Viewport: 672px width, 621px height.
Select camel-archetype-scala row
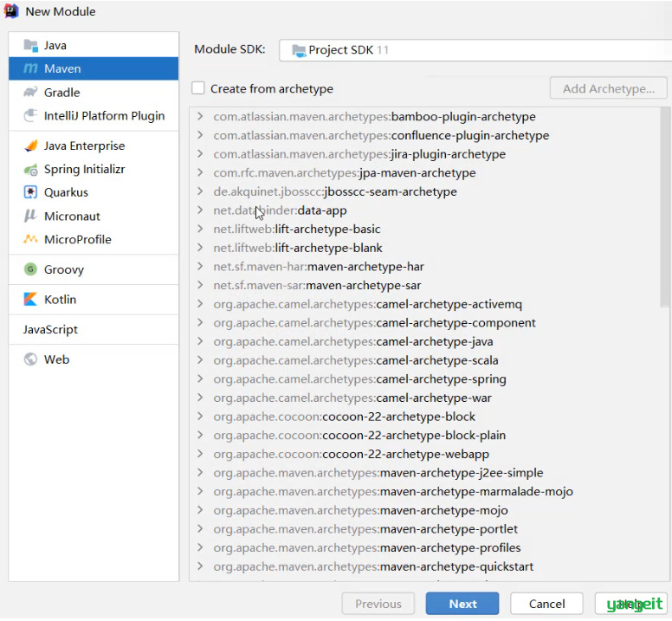[424, 360]
